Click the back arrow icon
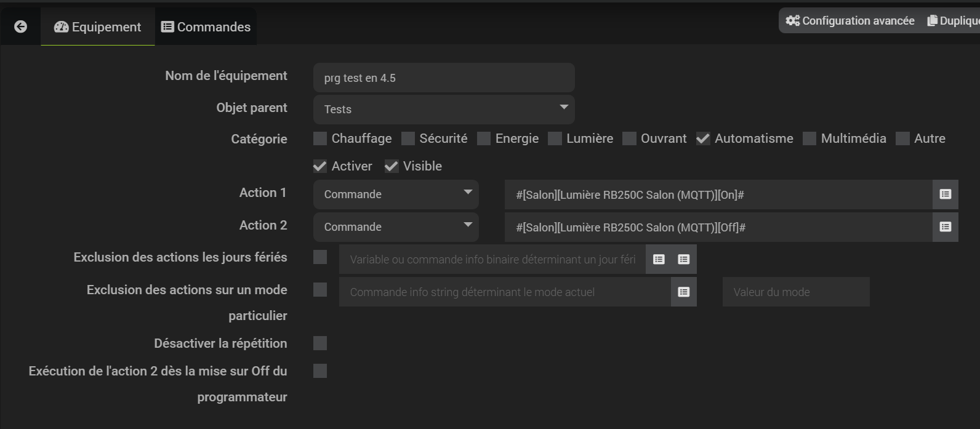The image size is (980, 429). click(x=20, y=26)
